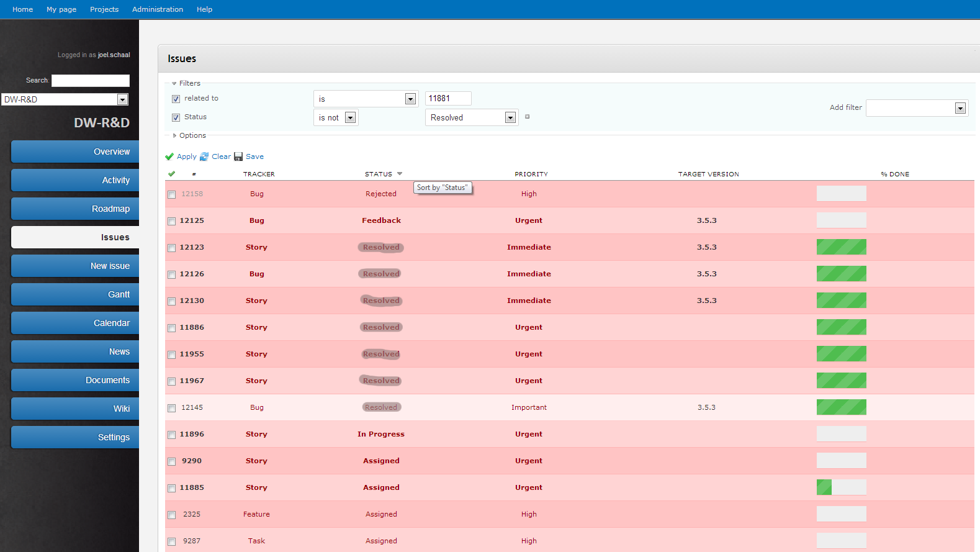Sort by the TARGET VERSION column header
This screenshot has height=552, width=980.
(x=709, y=174)
